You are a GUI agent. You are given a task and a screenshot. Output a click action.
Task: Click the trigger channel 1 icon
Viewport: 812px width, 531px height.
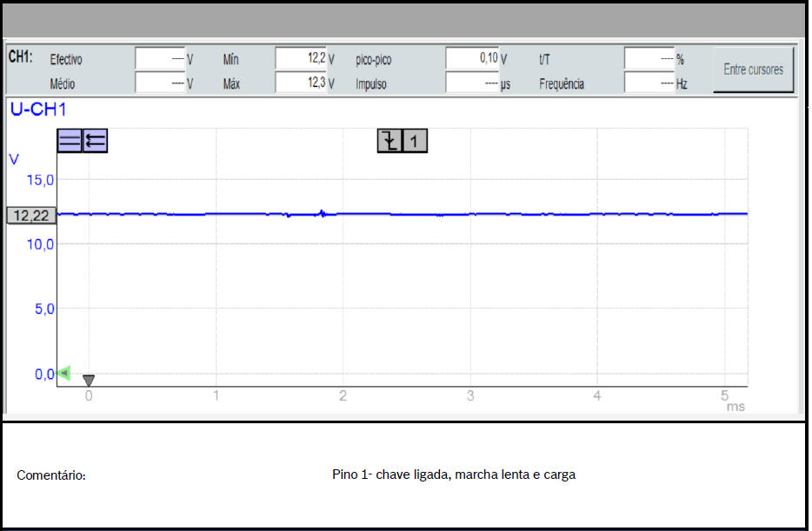pyautogui.click(x=415, y=141)
